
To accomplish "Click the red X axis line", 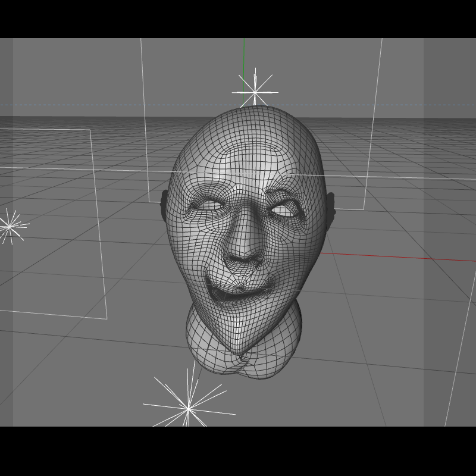I will (397, 257).
